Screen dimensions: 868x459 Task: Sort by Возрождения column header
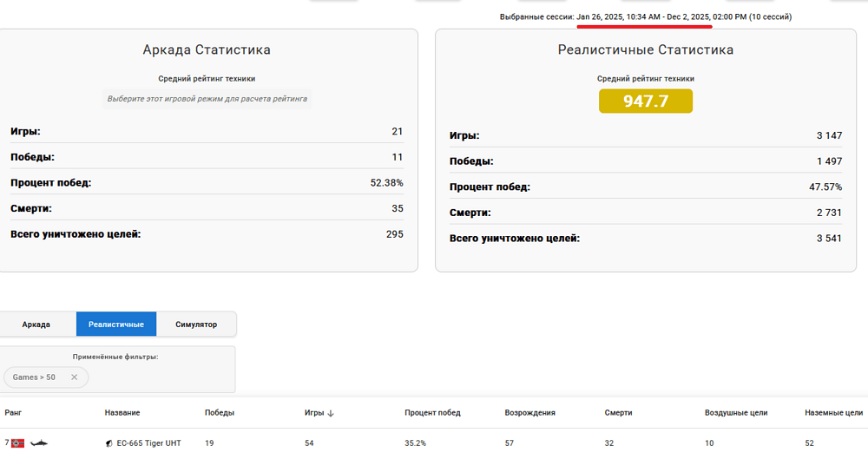click(x=529, y=413)
